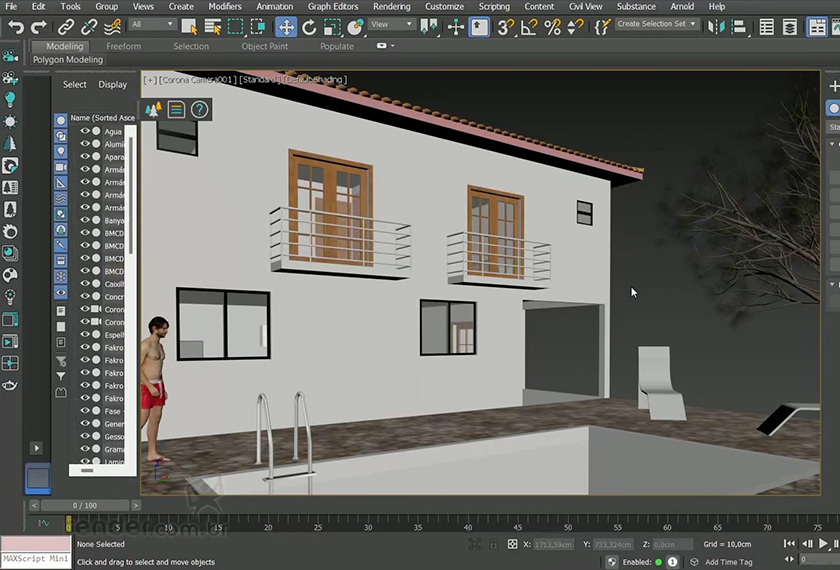This screenshot has height=570, width=840.
Task: Select the Move transform tool
Action: click(x=286, y=27)
